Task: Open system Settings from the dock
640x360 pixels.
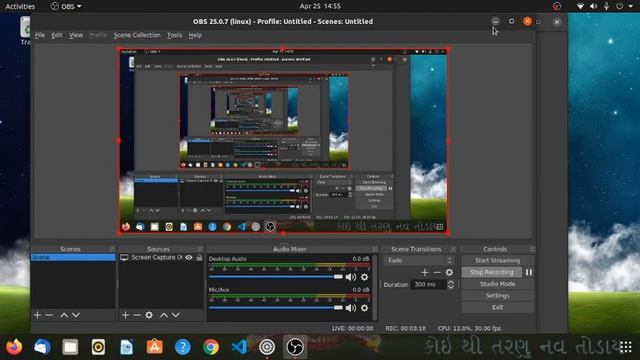Action: 267,347
